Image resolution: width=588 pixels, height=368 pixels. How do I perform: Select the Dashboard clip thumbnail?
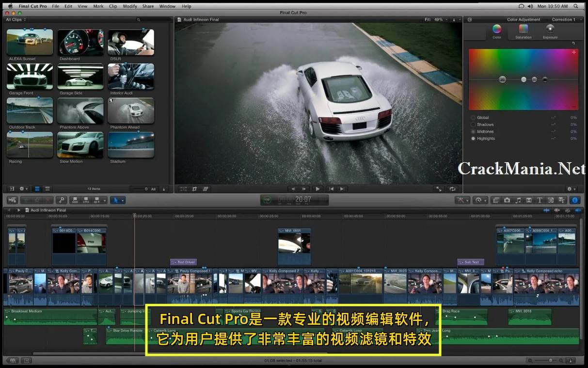(x=80, y=42)
